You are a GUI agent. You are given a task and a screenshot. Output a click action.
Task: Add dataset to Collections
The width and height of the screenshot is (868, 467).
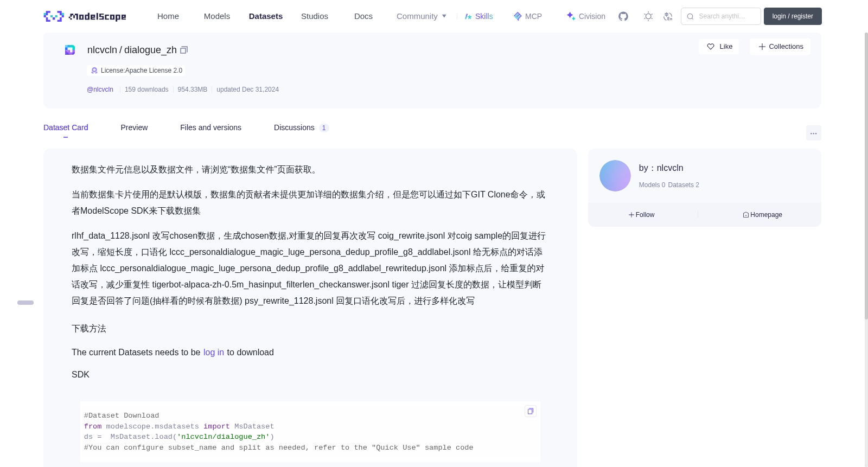780,47
